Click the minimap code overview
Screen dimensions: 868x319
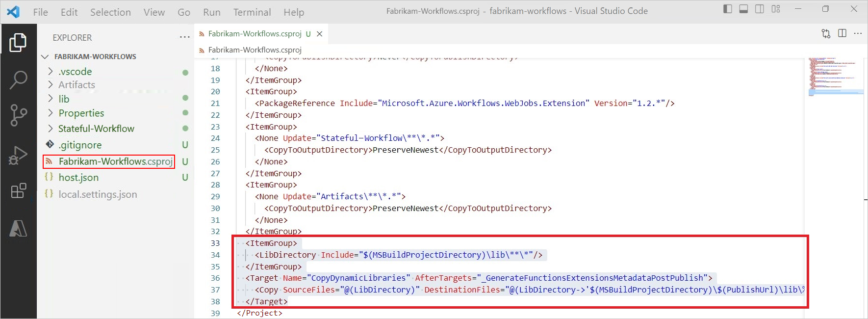point(835,77)
